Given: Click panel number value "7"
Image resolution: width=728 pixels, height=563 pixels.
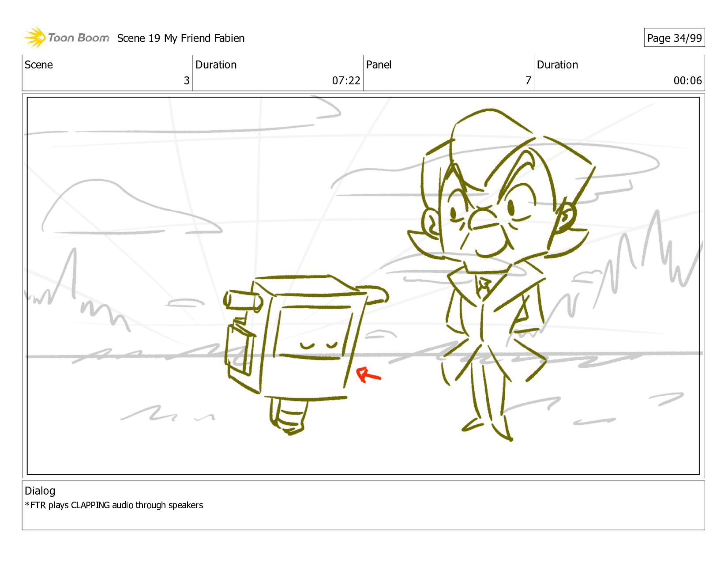Looking at the screenshot, I should tap(528, 81).
